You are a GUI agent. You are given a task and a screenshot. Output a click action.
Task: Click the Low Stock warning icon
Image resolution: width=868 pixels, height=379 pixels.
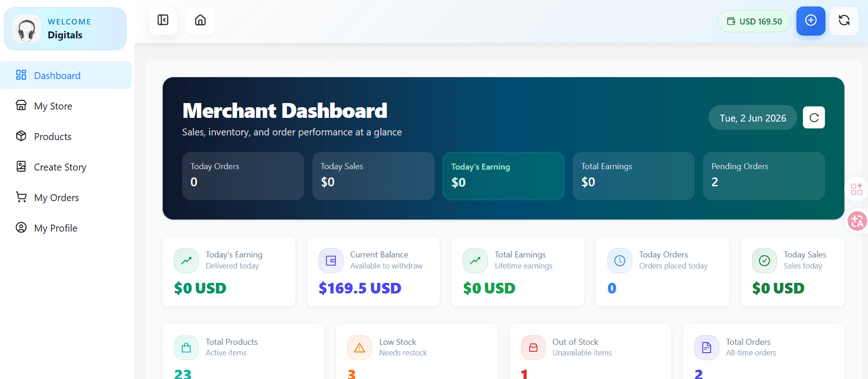pos(360,348)
